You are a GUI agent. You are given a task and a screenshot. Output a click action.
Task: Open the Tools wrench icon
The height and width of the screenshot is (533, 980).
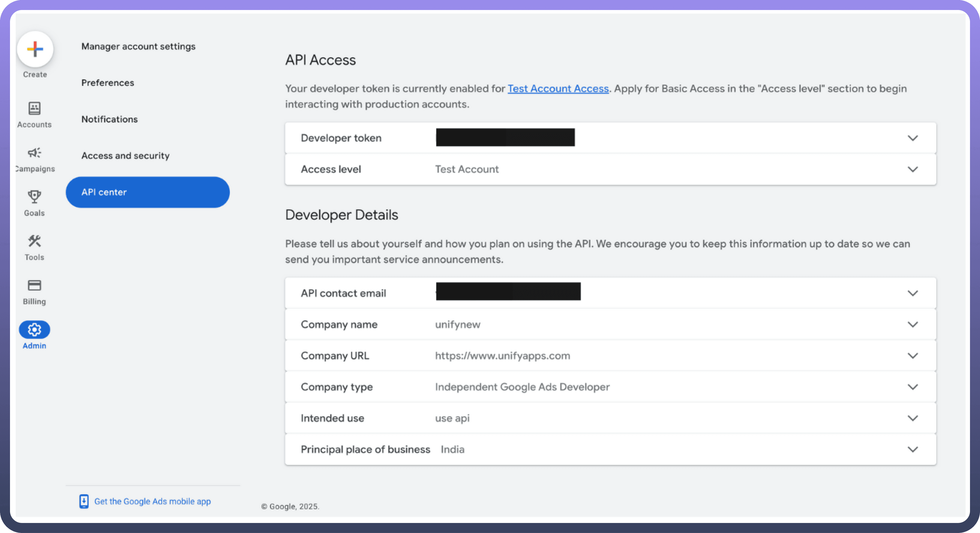tap(34, 241)
